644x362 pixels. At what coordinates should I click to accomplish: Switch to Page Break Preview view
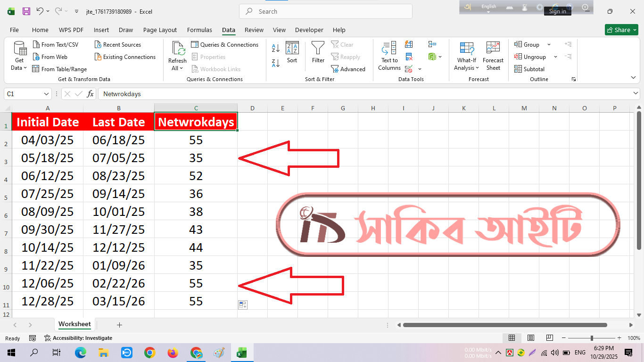[549, 338]
